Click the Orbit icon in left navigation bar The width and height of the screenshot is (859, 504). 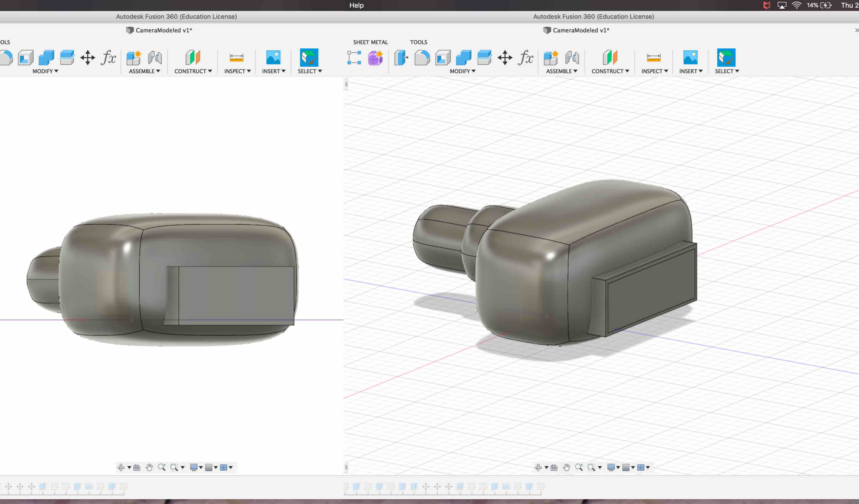pos(121,467)
